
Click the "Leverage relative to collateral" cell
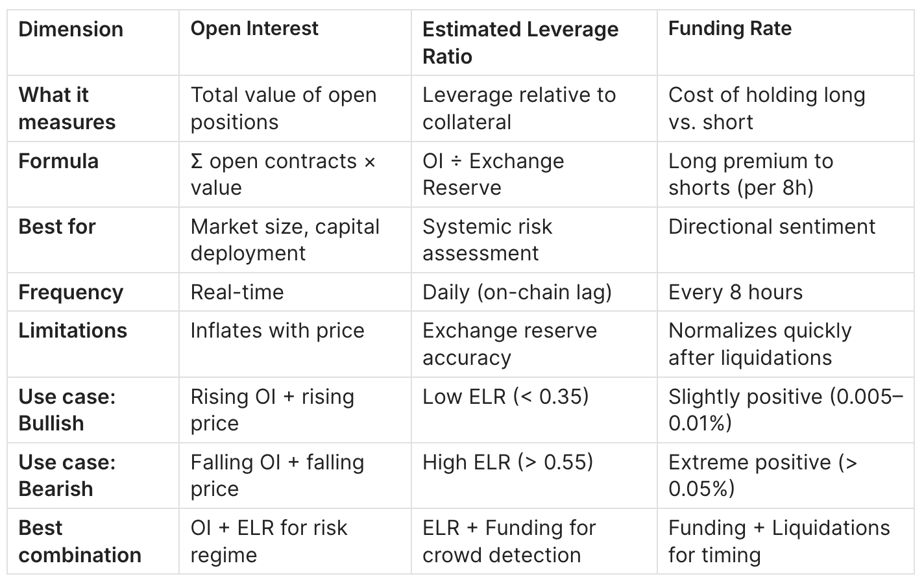(x=519, y=108)
